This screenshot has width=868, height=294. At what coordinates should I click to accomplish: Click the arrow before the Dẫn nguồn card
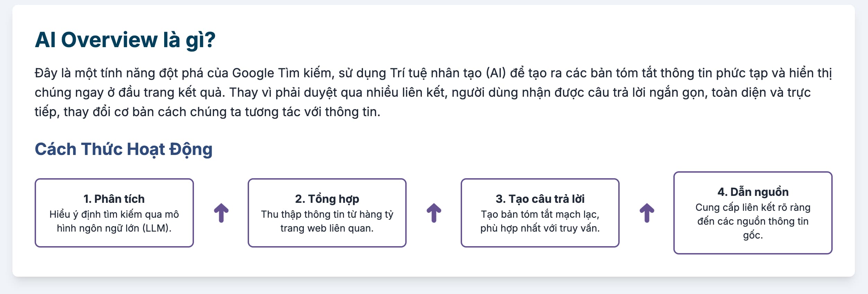click(647, 213)
